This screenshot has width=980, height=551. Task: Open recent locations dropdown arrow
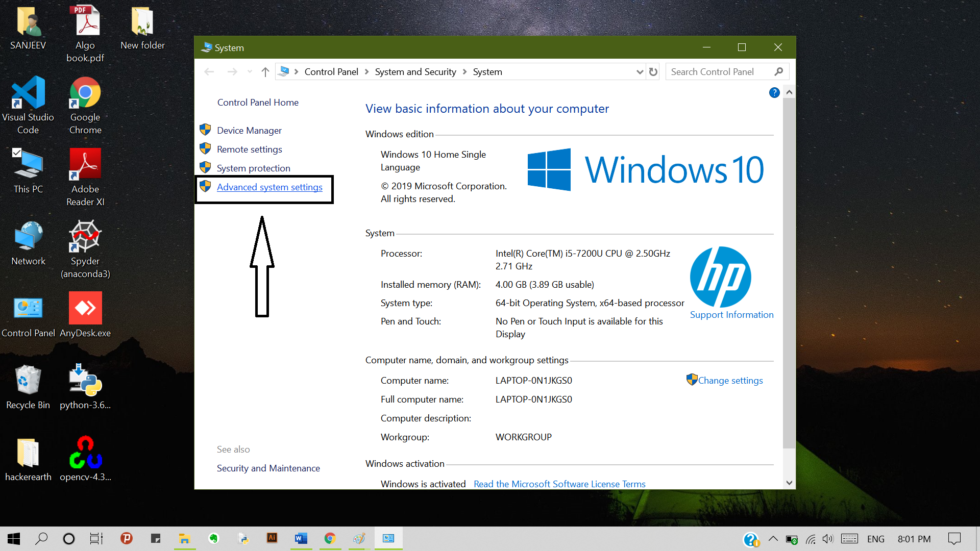tap(250, 72)
